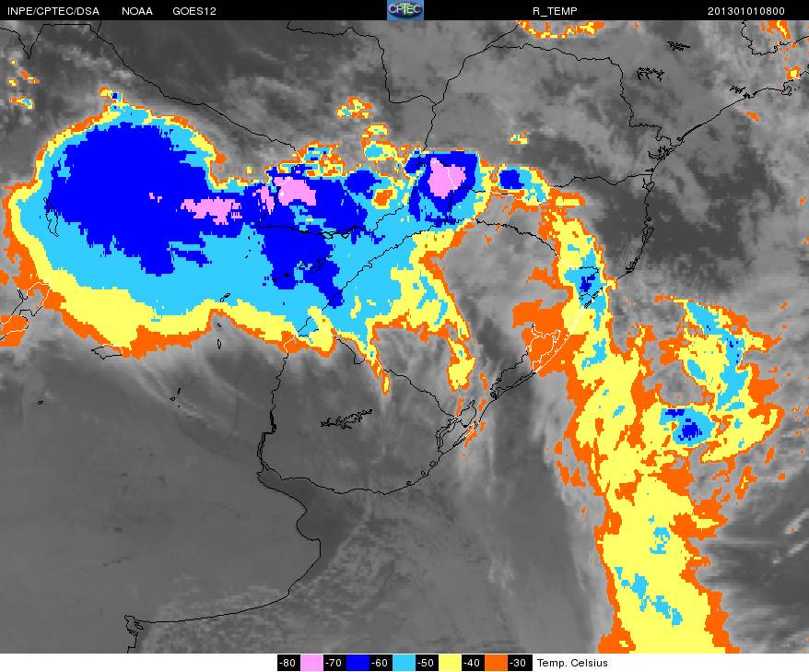Click the -80 legend value
This screenshot has width=809, height=672.
point(288,663)
